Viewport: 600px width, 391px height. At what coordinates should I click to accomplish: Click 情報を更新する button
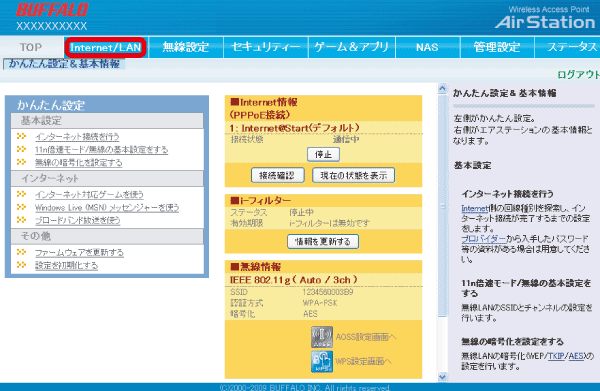[x=323, y=242]
